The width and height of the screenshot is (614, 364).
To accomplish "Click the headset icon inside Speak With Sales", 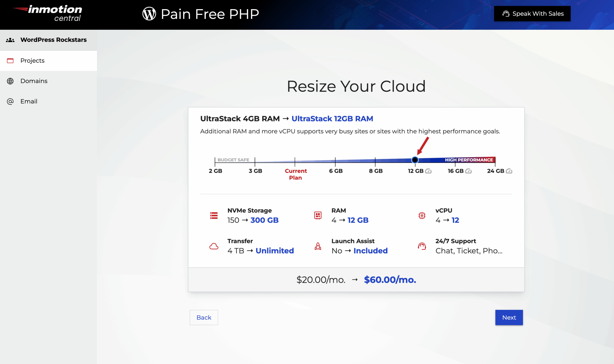I will (506, 14).
